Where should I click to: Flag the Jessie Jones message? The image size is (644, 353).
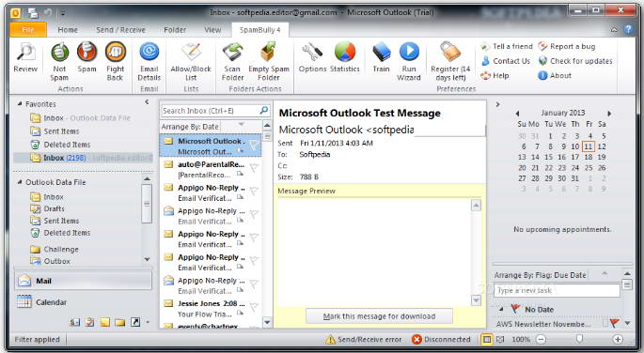pyautogui.click(x=254, y=307)
